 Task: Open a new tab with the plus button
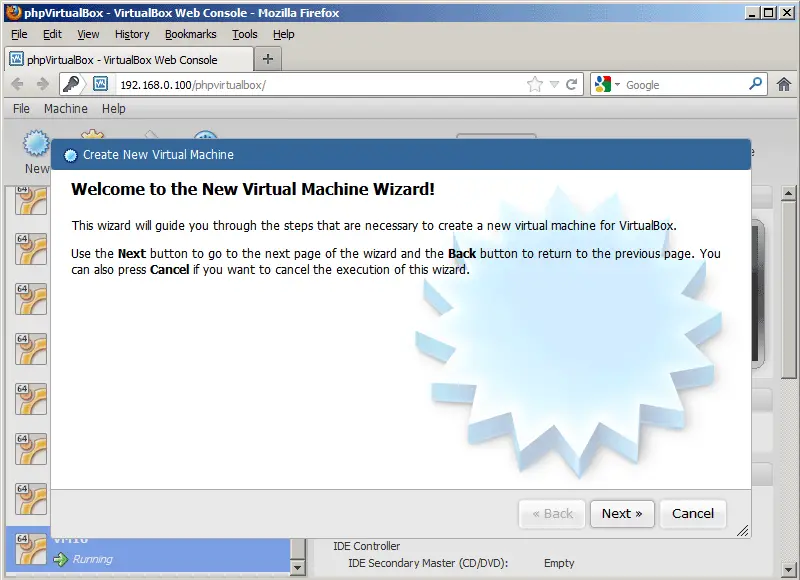(267, 59)
